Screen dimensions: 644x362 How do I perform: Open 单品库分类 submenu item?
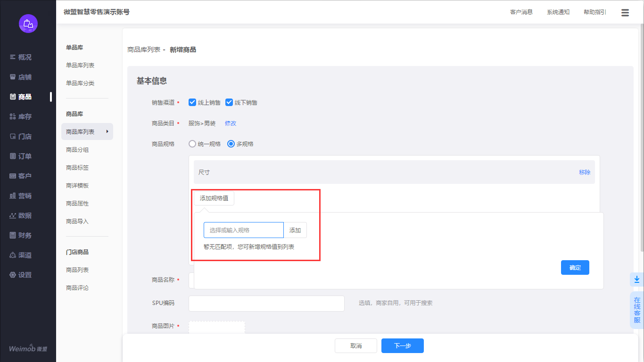click(80, 83)
